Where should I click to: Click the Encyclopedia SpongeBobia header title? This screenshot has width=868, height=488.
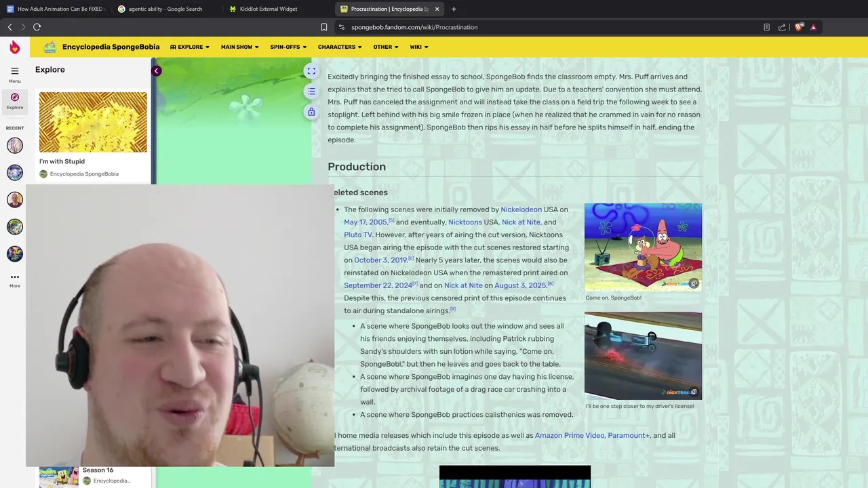[x=111, y=47]
